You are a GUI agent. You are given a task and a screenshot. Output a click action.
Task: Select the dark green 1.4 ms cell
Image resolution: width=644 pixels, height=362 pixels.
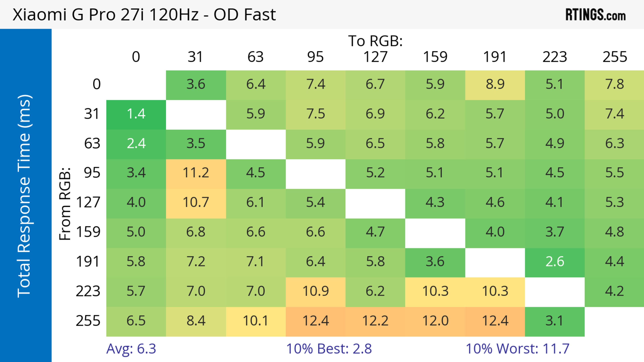pyautogui.click(x=136, y=114)
